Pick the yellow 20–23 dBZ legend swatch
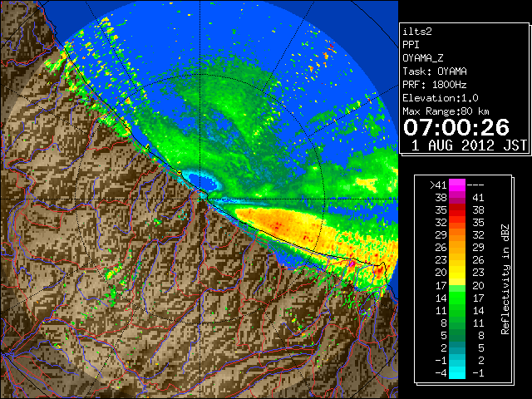Image resolution: width=532 pixels, height=399 pixels. (457, 273)
